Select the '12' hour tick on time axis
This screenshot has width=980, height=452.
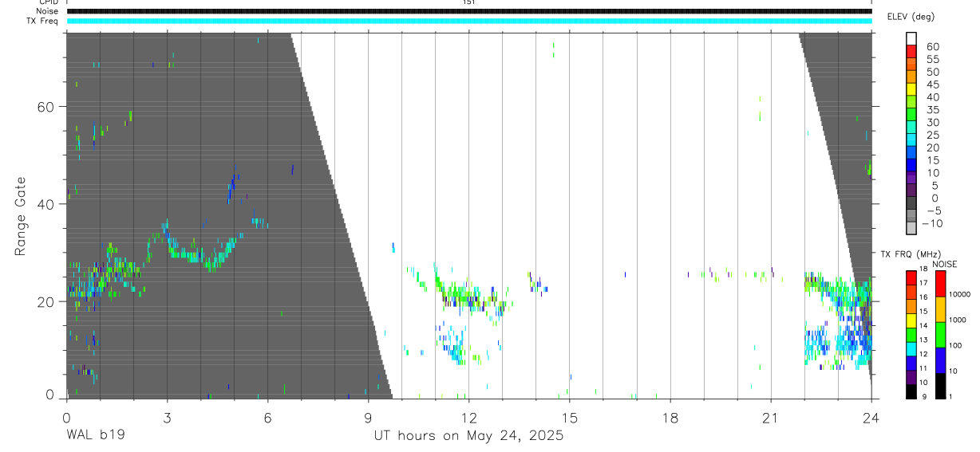point(469,418)
